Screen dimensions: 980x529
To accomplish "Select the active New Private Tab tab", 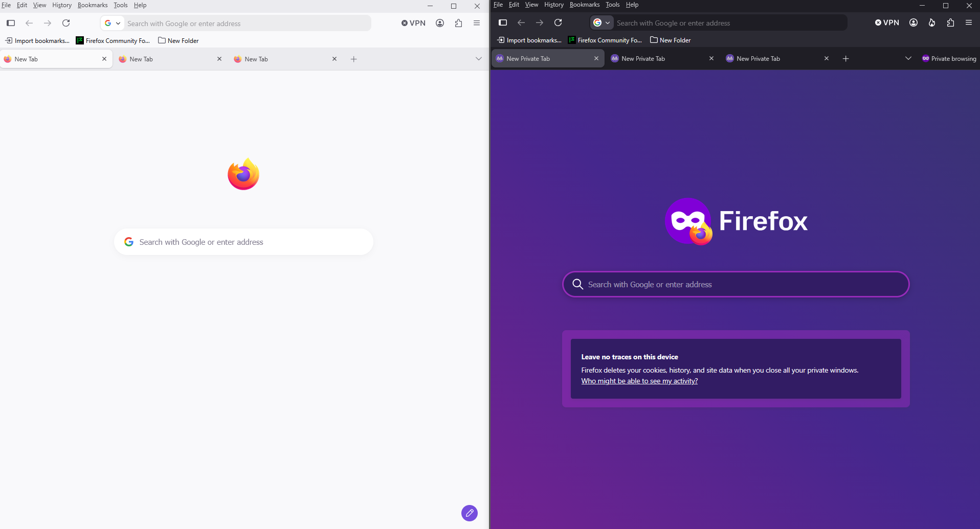I will click(548, 58).
